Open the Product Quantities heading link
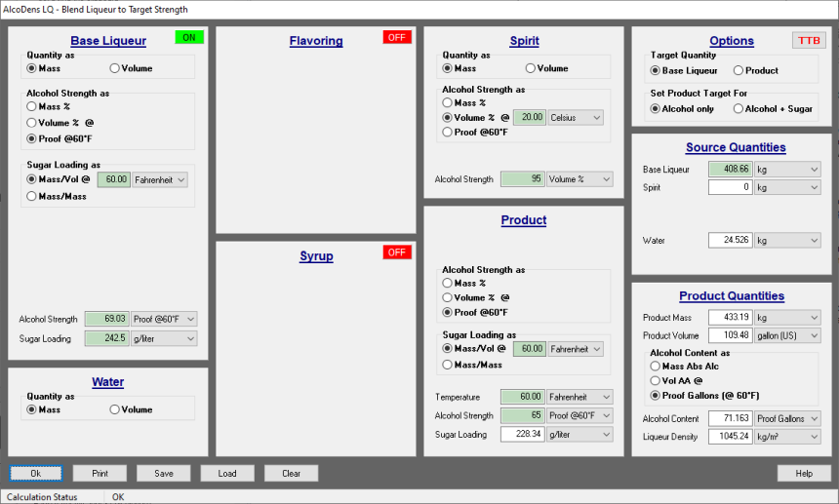This screenshot has height=504, width=839. tap(732, 296)
